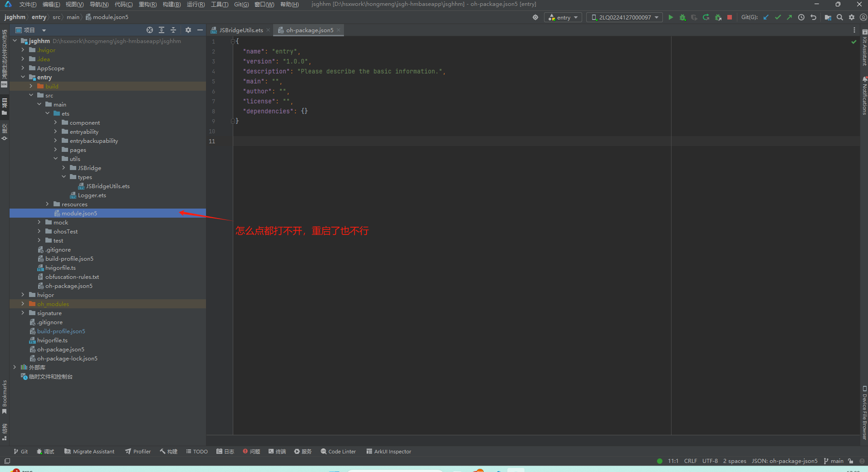Collapse the utils folder
The width and height of the screenshot is (868, 472).
[x=56, y=159]
